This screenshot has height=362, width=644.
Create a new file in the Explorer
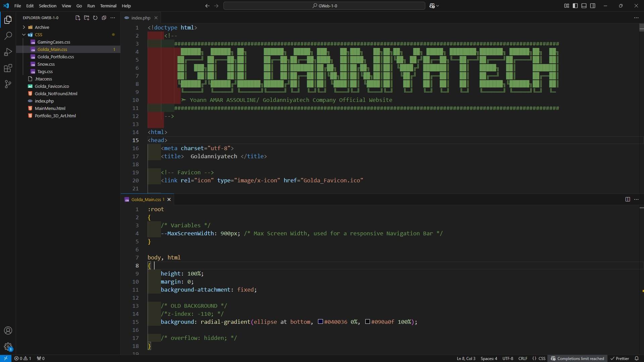[77, 18]
